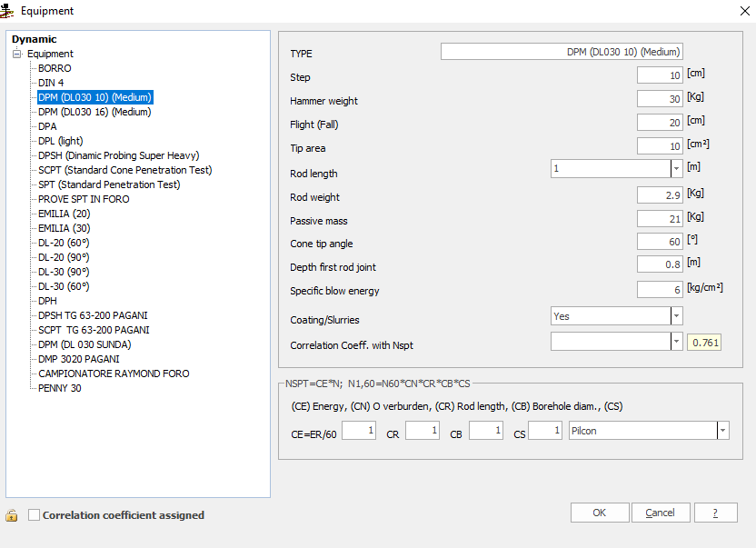
Task: Select DPSH (Dinamic Probing Super Heavy)
Action: (x=119, y=155)
